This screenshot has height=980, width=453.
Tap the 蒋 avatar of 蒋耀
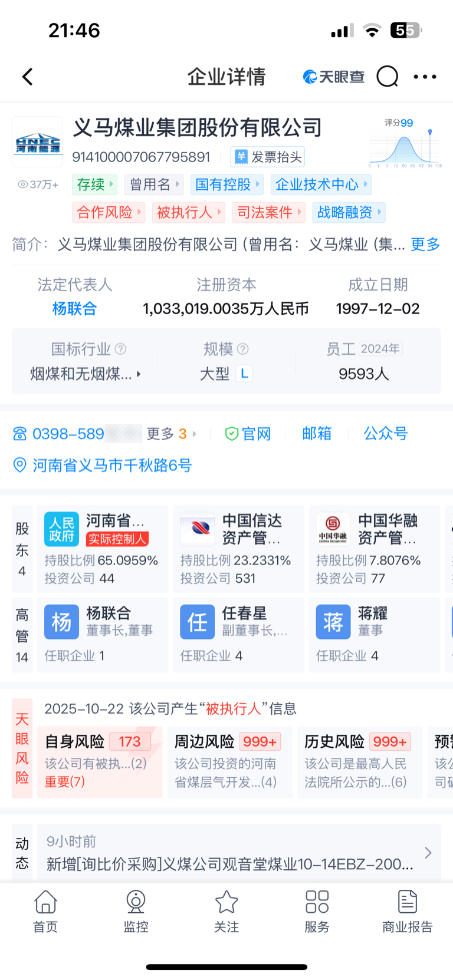[333, 622]
